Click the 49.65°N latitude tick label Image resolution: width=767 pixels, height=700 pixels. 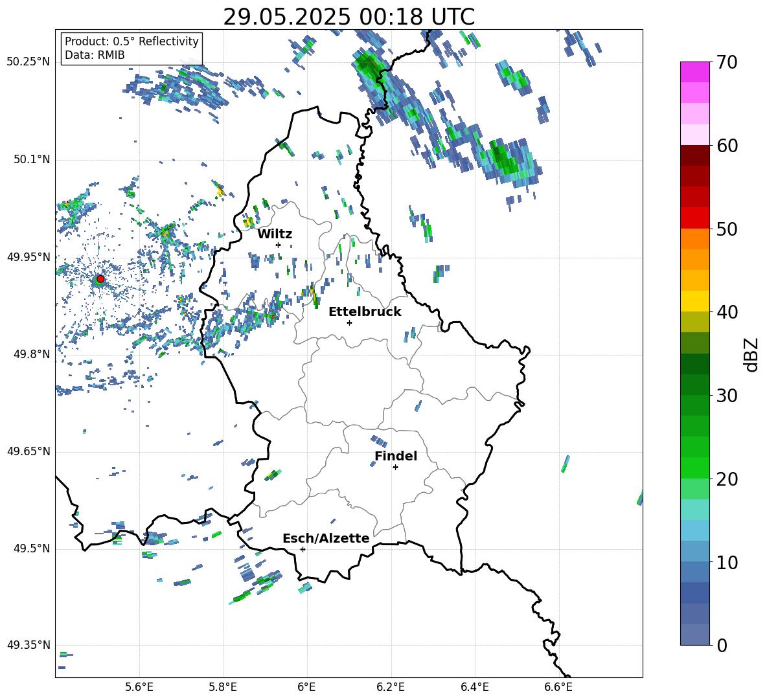(x=29, y=451)
